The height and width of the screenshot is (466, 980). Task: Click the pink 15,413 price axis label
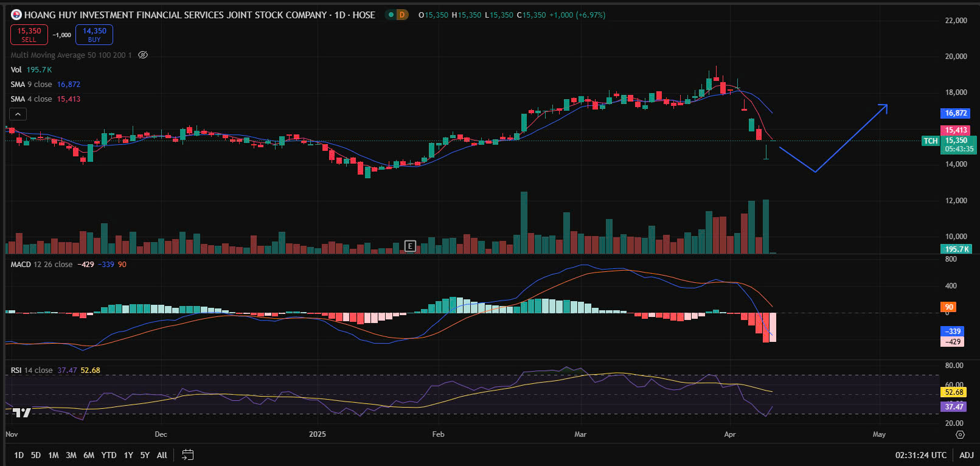(x=956, y=130)
